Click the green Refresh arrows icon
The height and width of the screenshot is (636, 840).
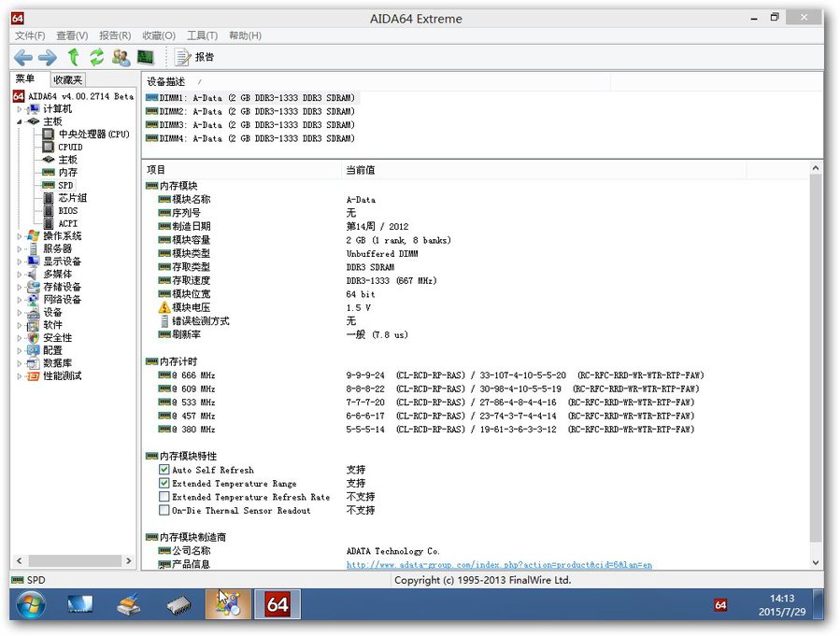[x=97, y=57]
